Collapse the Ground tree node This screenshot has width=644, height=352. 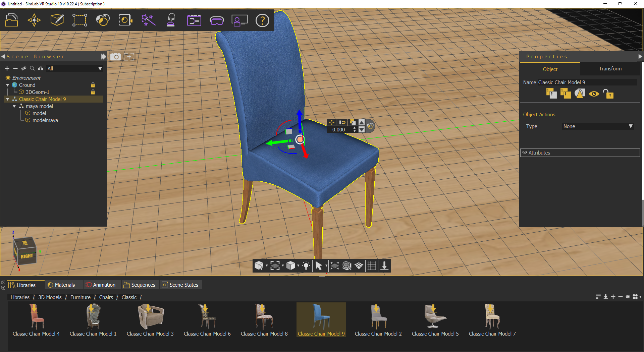click(x=7, y=85)
